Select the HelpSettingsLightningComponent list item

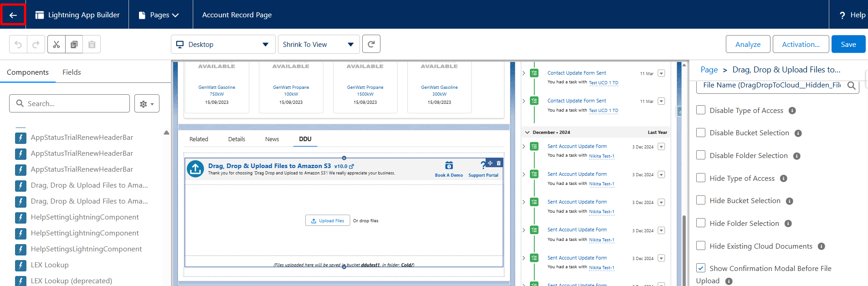pos(86,249)
